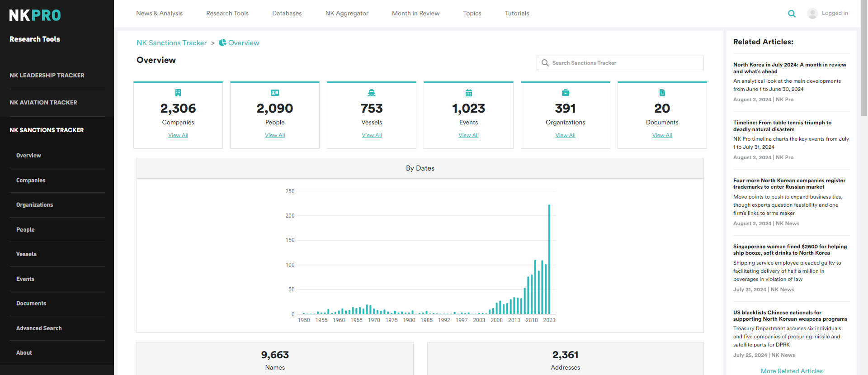Focus the Search Sanctions Tracker field
Screen dimensions: 868x375
point(620,63)
